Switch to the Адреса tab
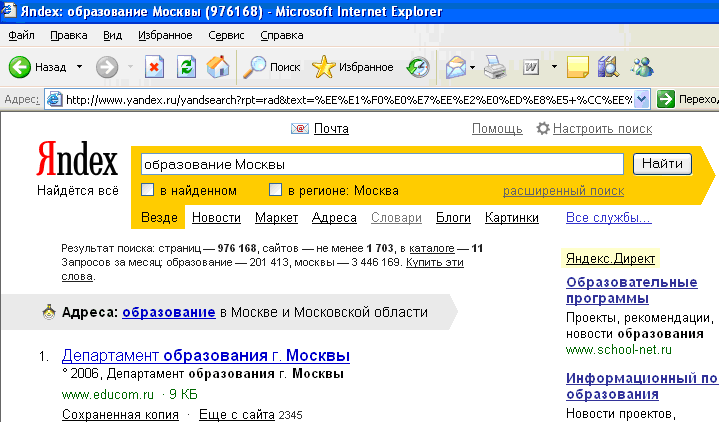Screen dimensions: 719x422 [x=334, y=218]
